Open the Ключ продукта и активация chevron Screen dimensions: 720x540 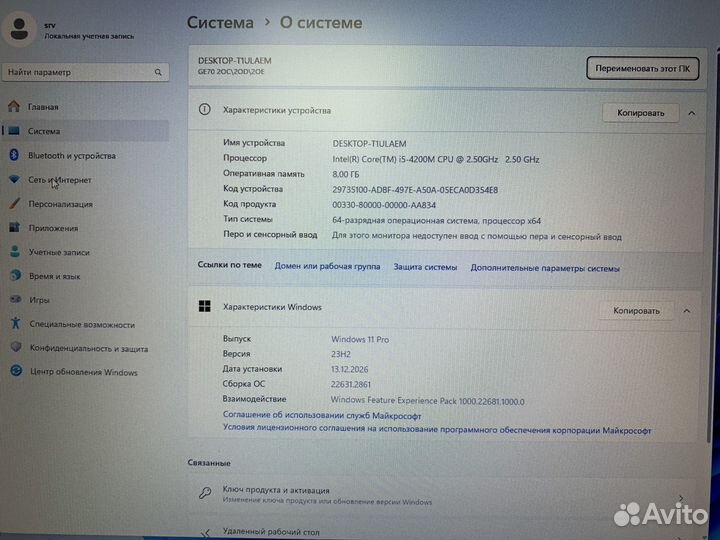[x=681, y=498]
